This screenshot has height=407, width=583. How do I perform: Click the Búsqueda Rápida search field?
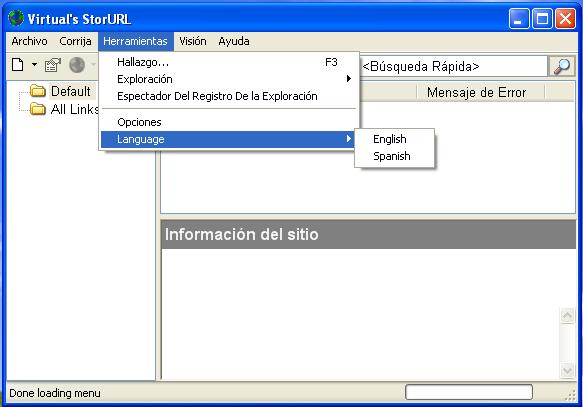click(x=453, y=67)
